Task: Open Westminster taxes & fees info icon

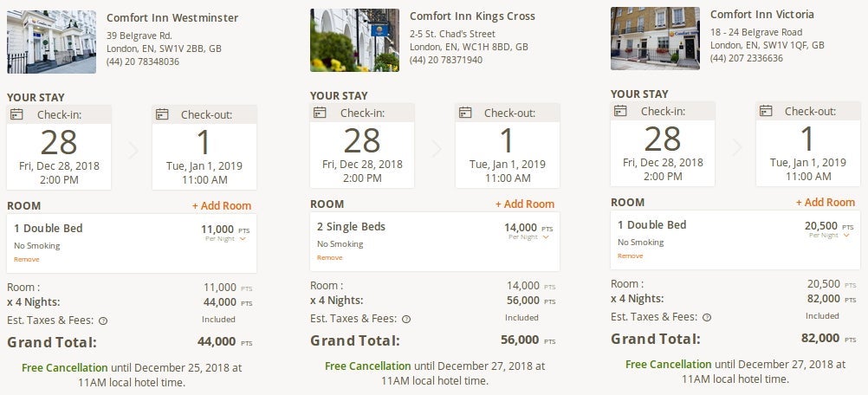Action: [x=103, y=320]
